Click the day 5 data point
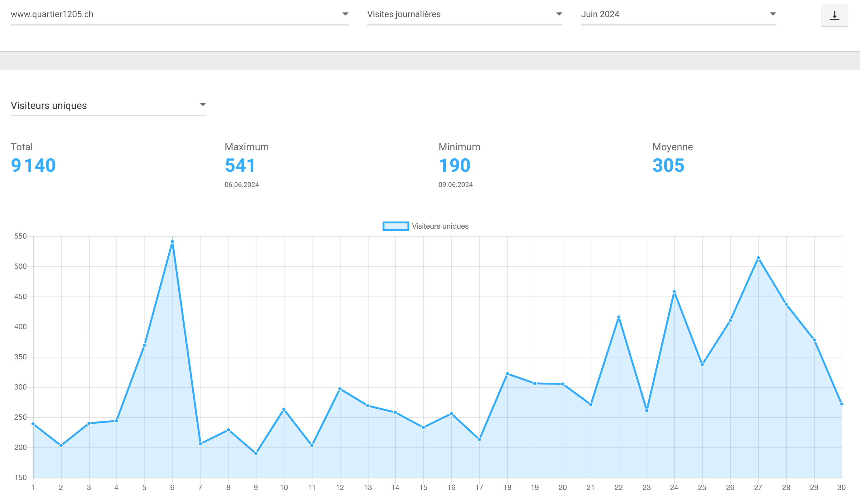Screen dimensions: 860x504 [x=144, y=345]
